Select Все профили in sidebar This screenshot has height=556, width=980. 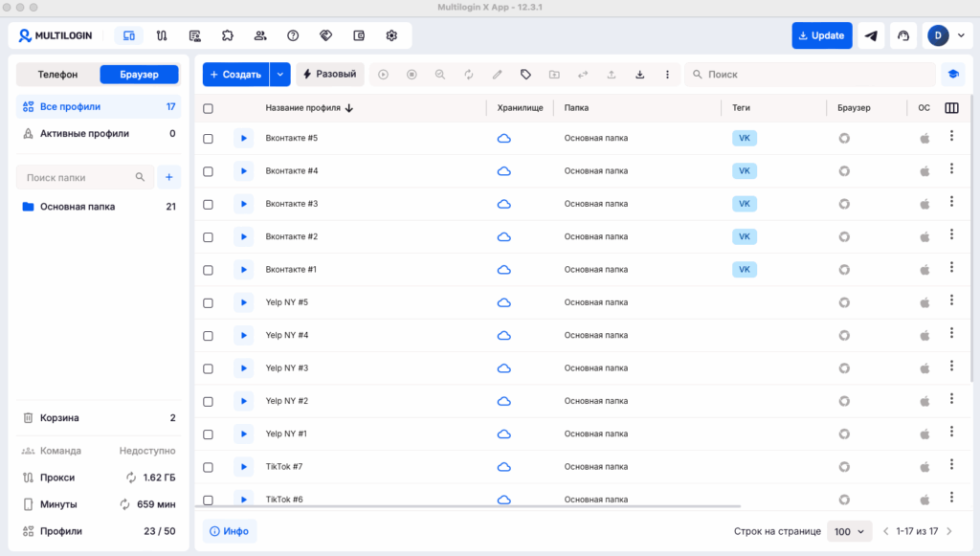(x=99, y=107)
